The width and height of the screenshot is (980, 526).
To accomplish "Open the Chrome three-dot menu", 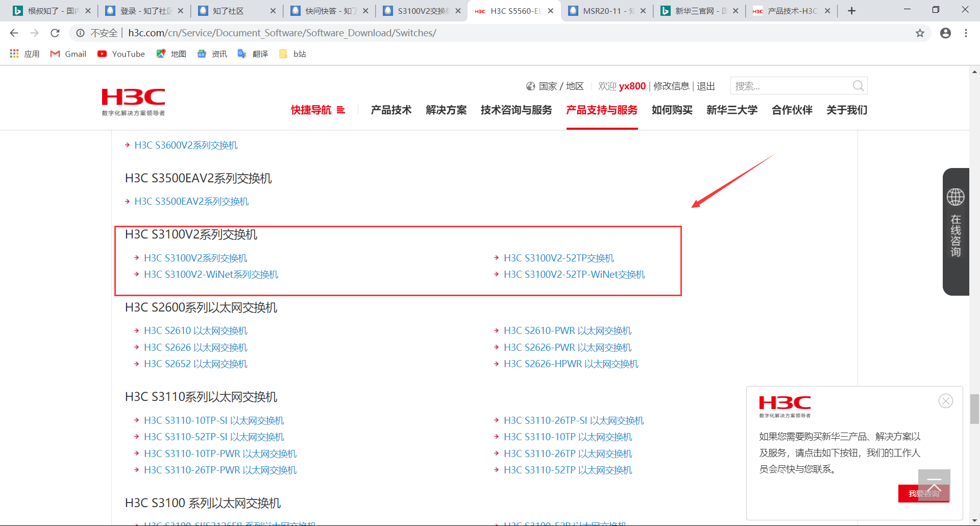I will pyautogui.click(x=966, y=33).
